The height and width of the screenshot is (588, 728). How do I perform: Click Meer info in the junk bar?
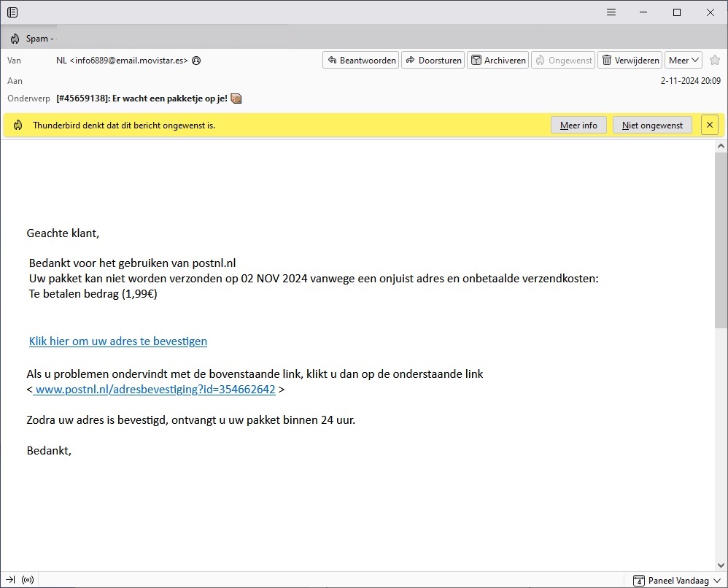[578, 125]
